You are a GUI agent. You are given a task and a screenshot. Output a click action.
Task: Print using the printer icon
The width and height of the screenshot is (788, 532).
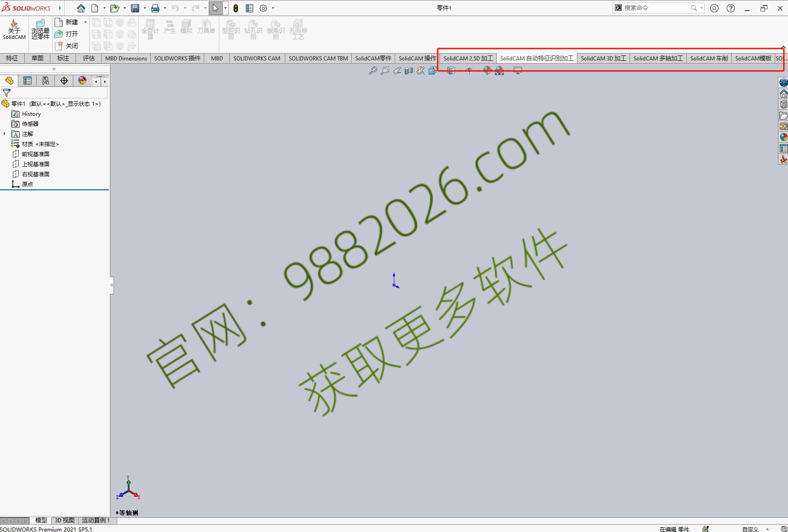[x=155, y=8]
